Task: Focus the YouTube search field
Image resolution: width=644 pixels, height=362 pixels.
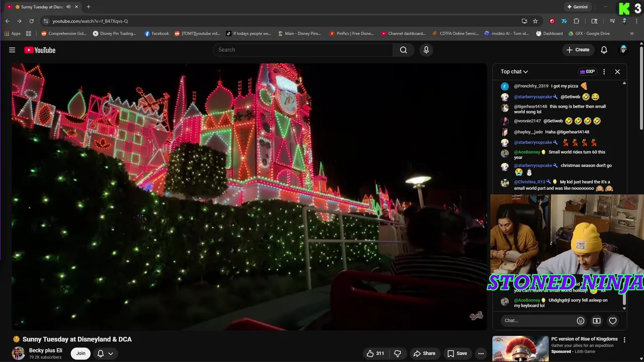Action: pos(303,50)
